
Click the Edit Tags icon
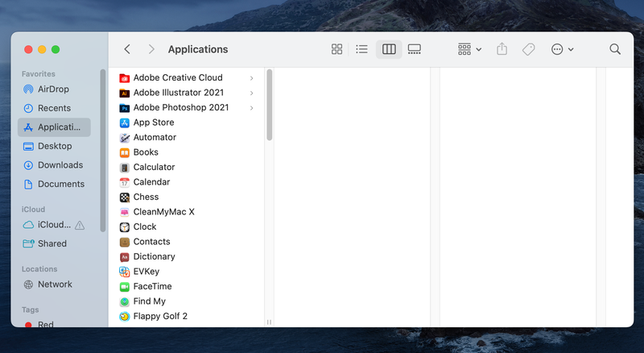click(529, 49)
